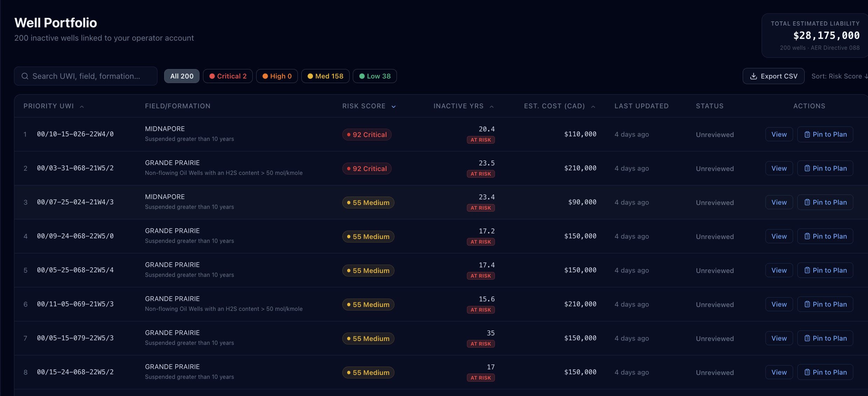Image resolution: width=868 pixels, height=396 pixels.
Task: Toggle the Med 158 filter chip
Action: click(325, 76)
